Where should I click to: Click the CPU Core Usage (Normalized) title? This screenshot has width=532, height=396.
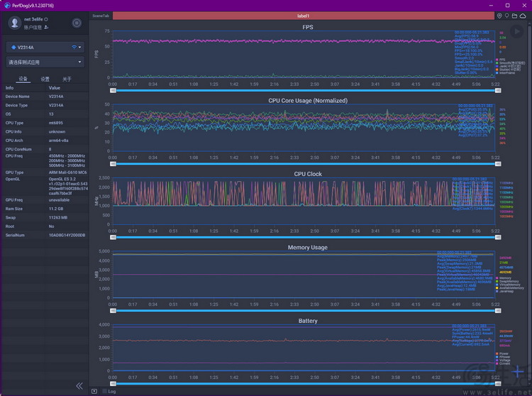point(308,101)
